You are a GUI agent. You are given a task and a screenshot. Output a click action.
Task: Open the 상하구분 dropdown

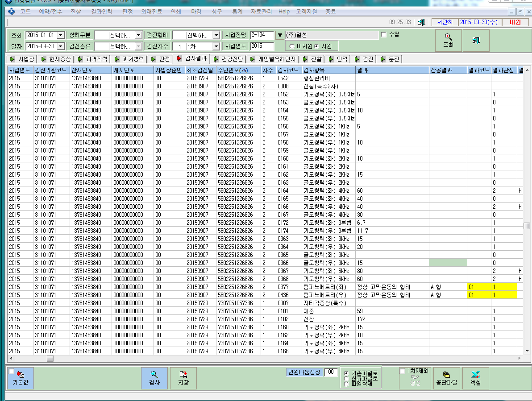pos(138,35)
